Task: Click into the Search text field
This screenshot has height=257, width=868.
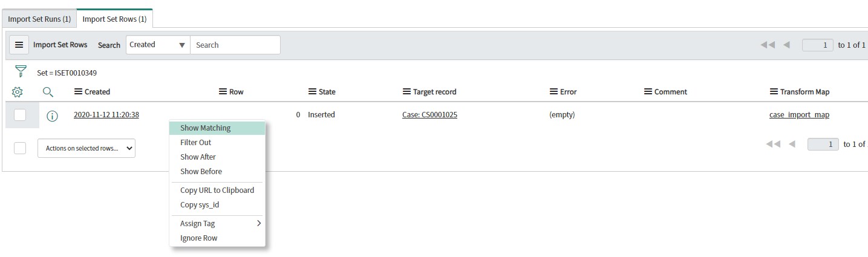Action: click(235, 45)
